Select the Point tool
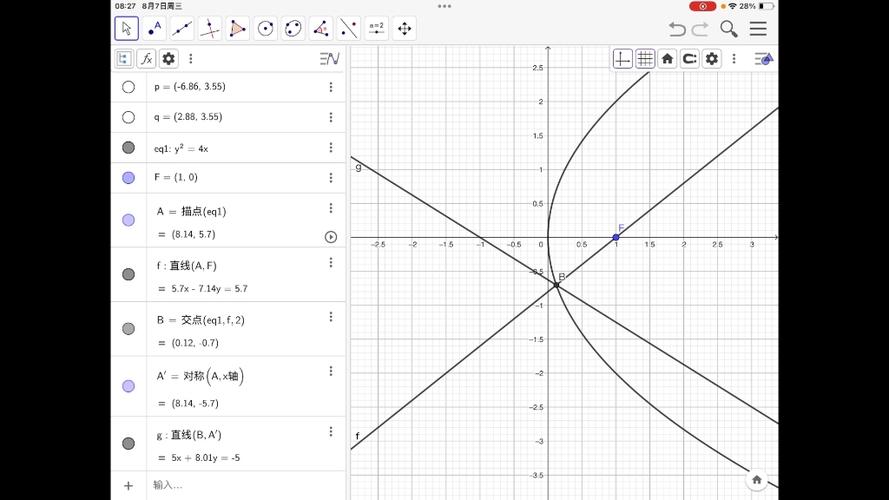Screen dimensions: 889x500 [x=154, y=28]
